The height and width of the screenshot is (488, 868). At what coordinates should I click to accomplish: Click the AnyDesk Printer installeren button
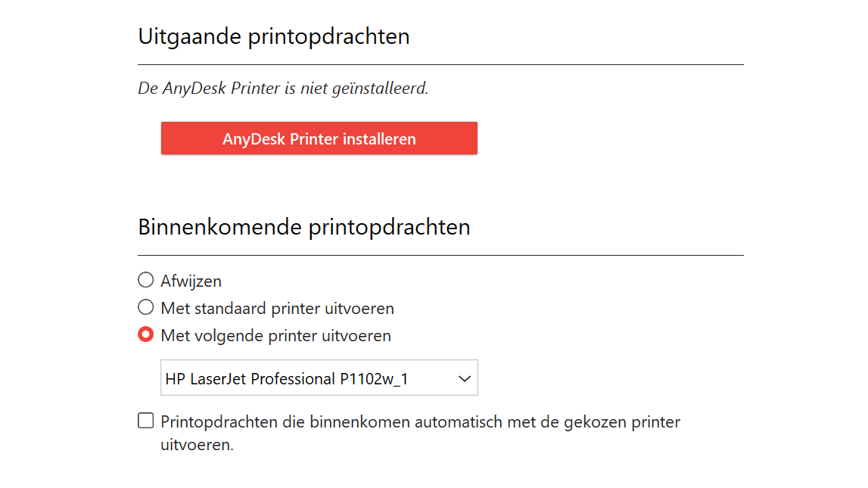pyautogui.click(x=319, y=138)
